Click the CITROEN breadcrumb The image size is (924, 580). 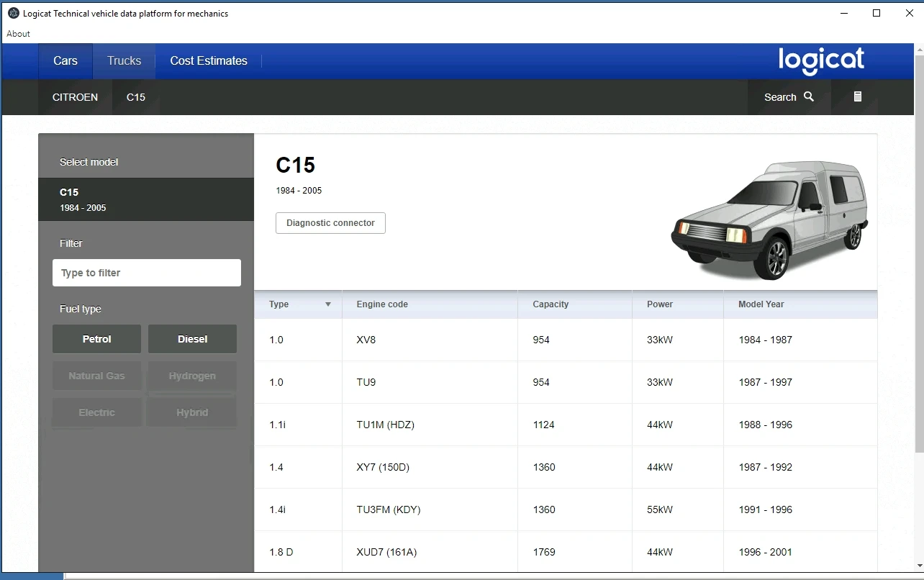pos(75,97)
